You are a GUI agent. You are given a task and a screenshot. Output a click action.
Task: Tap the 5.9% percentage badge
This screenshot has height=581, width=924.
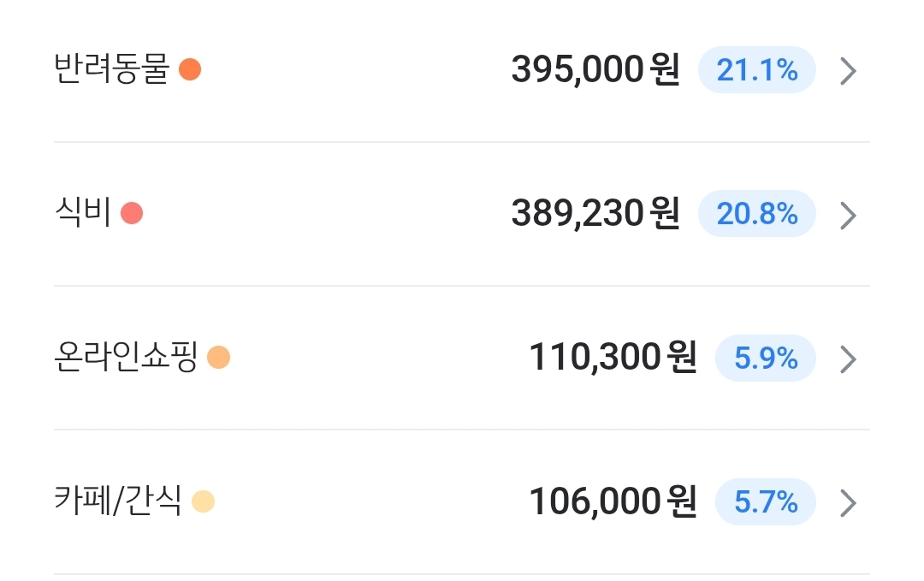(x=766, y=358)
